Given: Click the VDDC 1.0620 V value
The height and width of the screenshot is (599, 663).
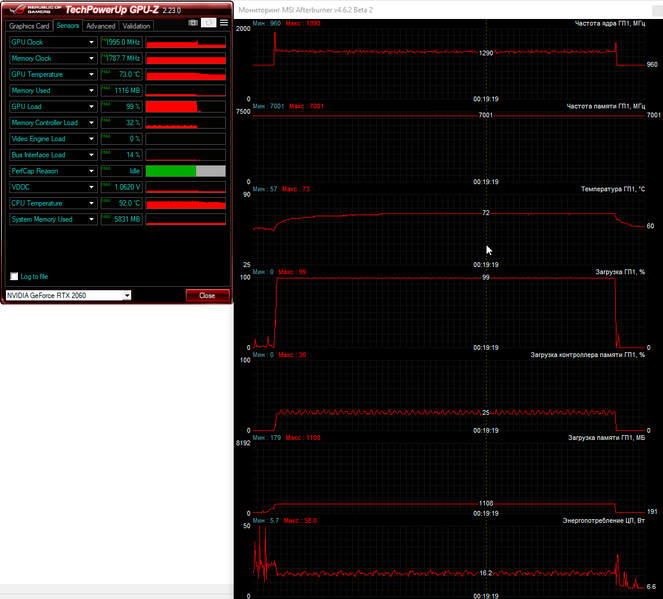Looking at the screenshot, I should tap(121, 187).
